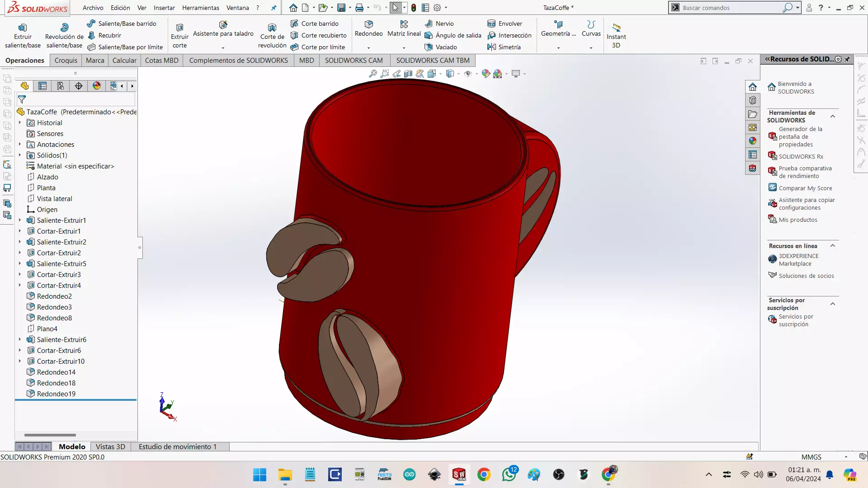The image size is (868, 488).
Task: Click the Intersección tool
Action: tap(509, 35)
